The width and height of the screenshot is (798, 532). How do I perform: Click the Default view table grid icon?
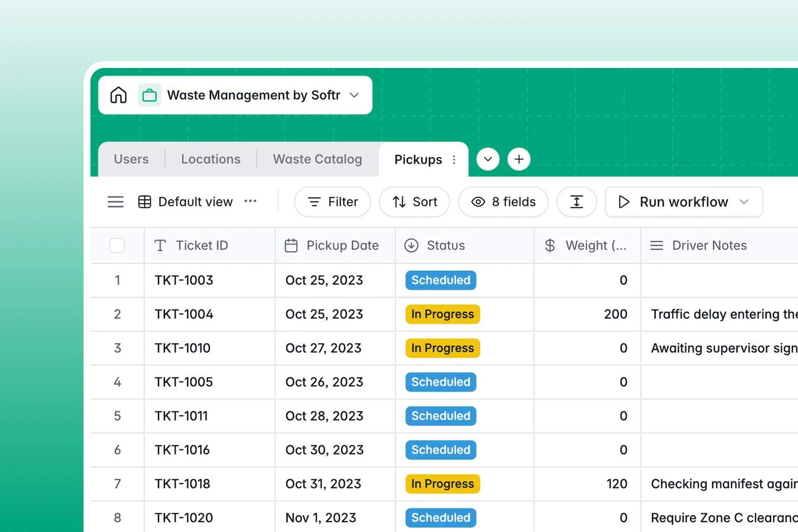point(145,202)
